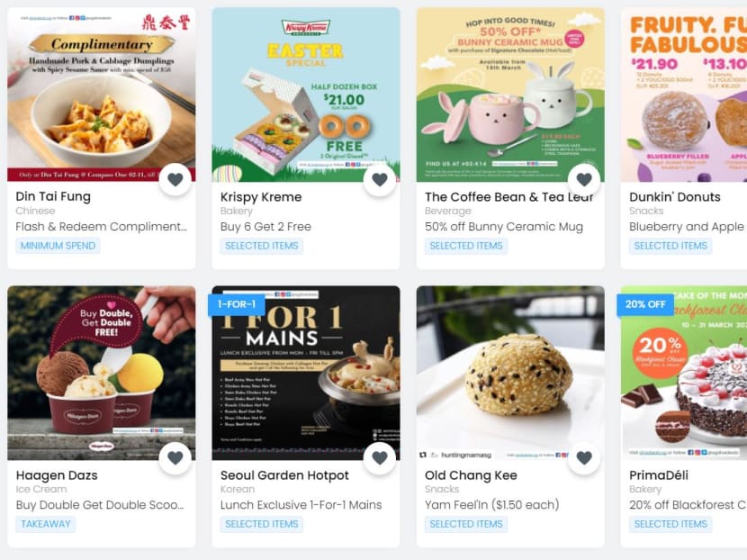
Task: View the Bunny Ceramic Mug promo image
Action: [x=510, y=95]
